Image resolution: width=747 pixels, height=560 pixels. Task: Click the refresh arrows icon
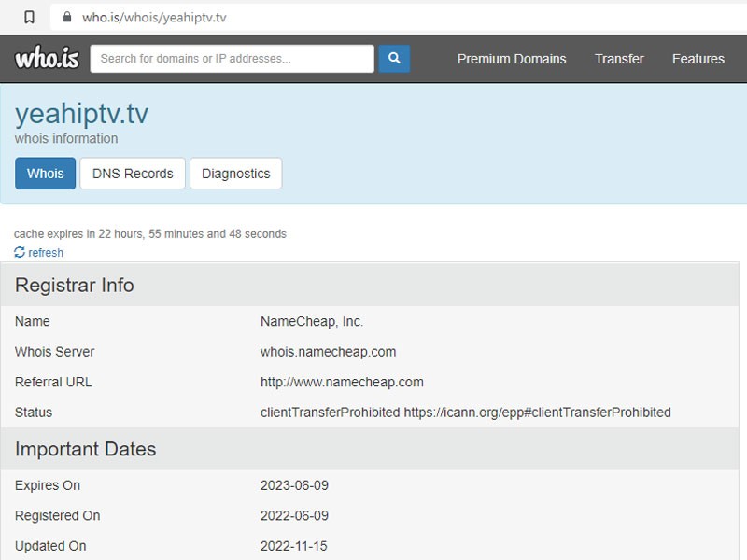pos(20,252)
